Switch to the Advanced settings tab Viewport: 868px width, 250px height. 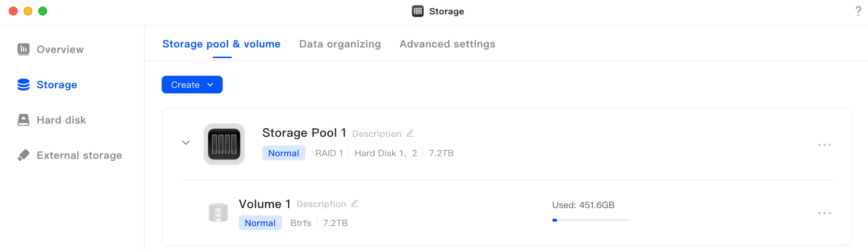[447, 44]
